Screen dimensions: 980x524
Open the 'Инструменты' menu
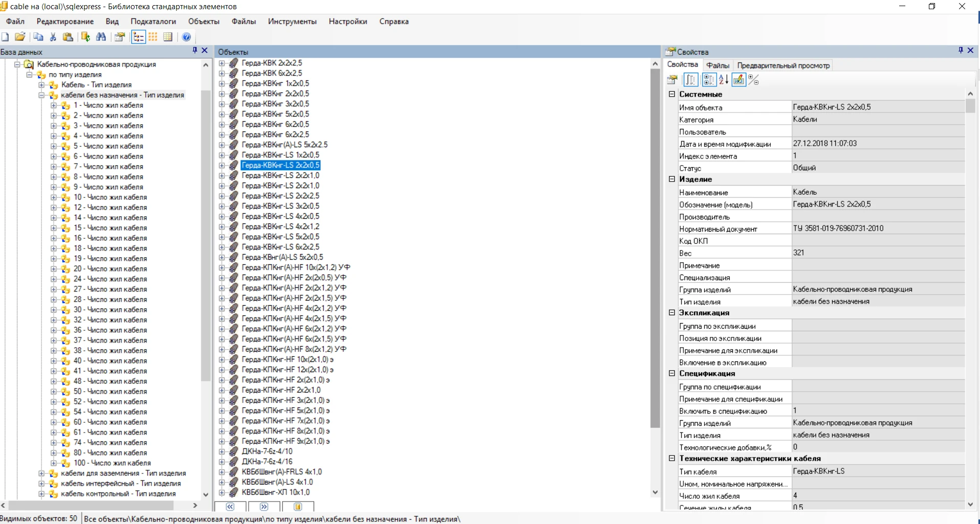click(292, 21)
